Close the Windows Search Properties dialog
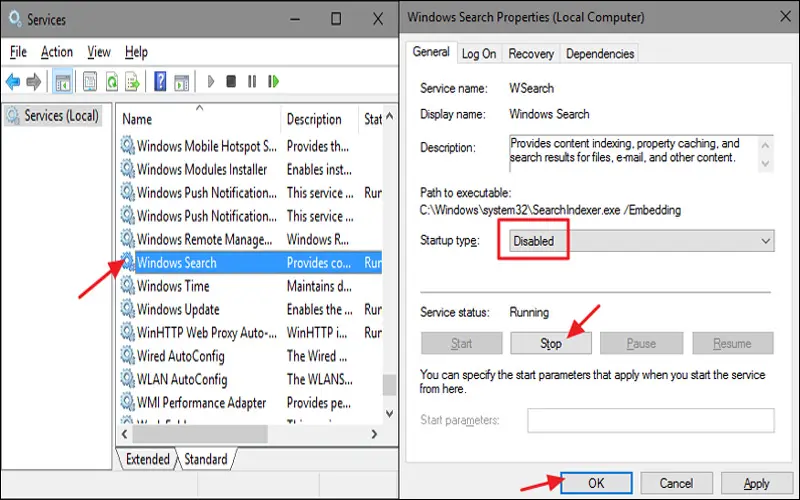 [x=786, y=17]
